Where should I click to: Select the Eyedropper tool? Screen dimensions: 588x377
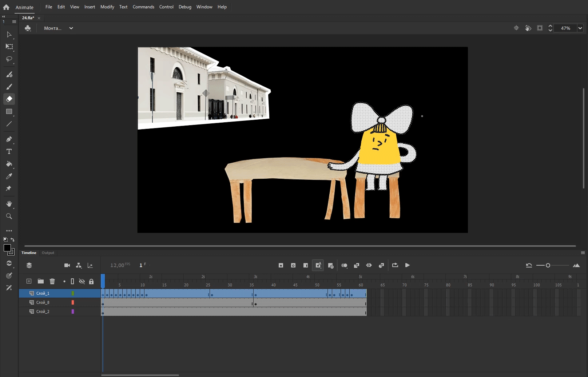click(9, 176)
